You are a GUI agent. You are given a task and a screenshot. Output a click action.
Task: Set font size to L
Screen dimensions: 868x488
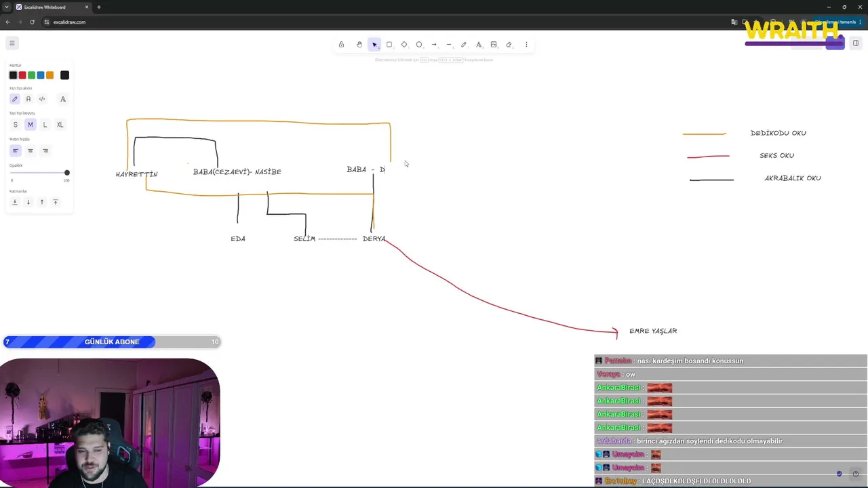(x=45, y=125)
